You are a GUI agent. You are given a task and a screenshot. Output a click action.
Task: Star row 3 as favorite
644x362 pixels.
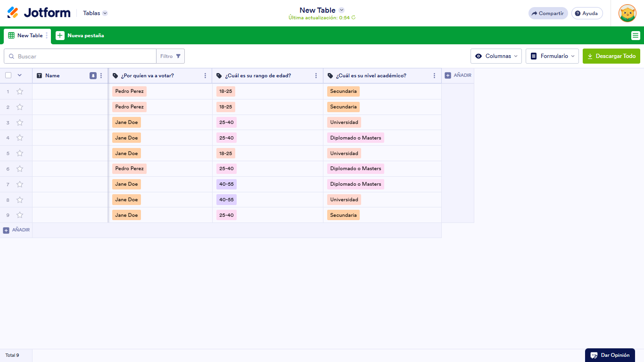[x=19, y=122]
